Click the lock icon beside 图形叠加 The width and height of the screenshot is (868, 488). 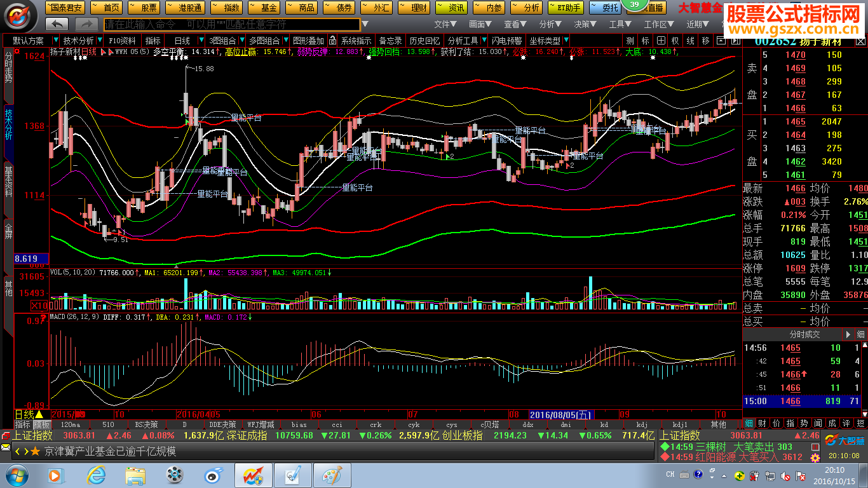click(x=332, y=41)
